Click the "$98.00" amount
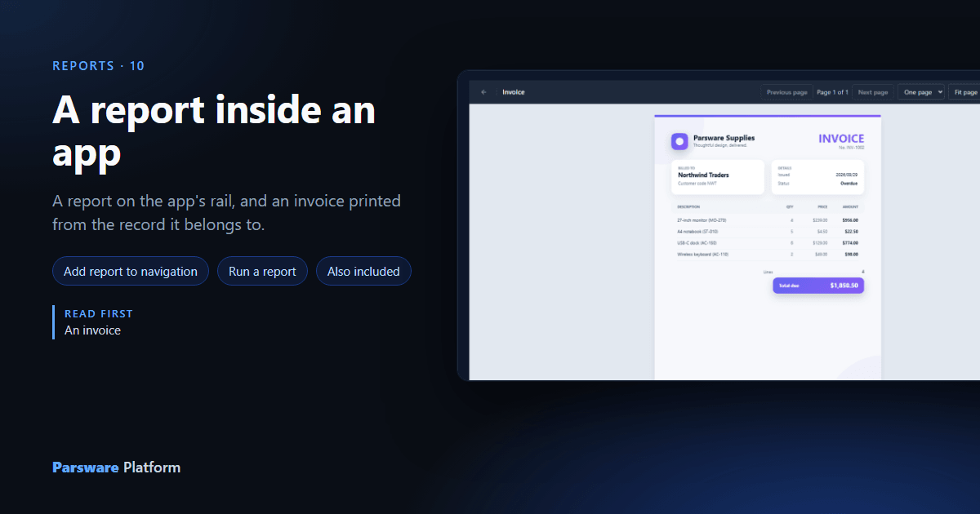The height and width of the screenshot is (514, 980). [851, 255]
